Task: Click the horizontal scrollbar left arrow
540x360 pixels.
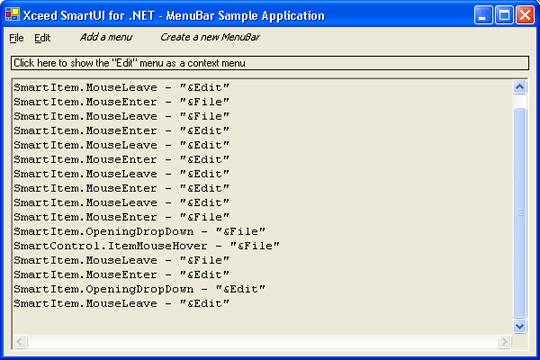Action: point(20,341)
